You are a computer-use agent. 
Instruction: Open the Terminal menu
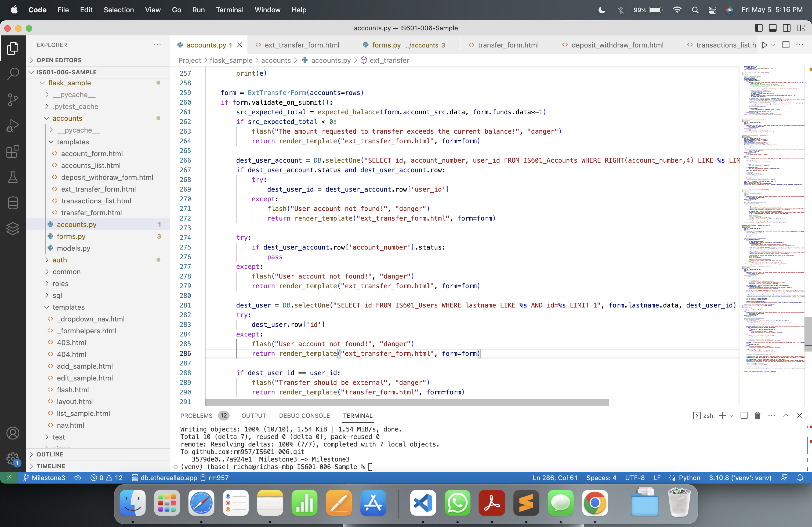pos(230,10)
